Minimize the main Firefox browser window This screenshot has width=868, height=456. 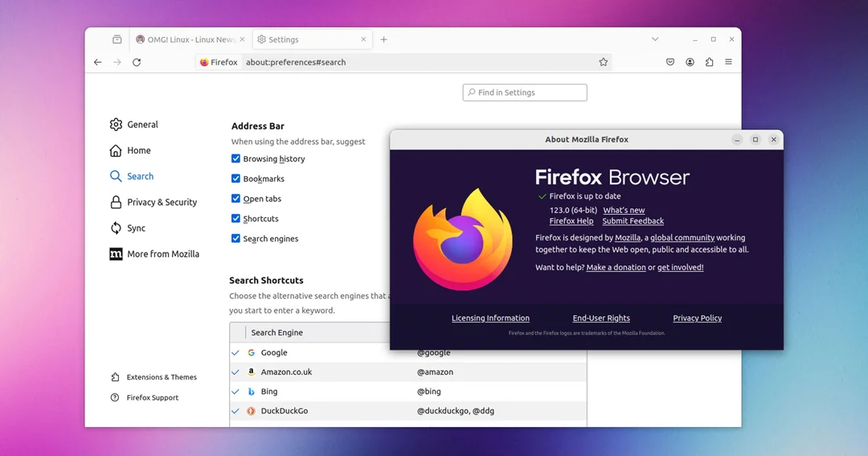point(694,39)
